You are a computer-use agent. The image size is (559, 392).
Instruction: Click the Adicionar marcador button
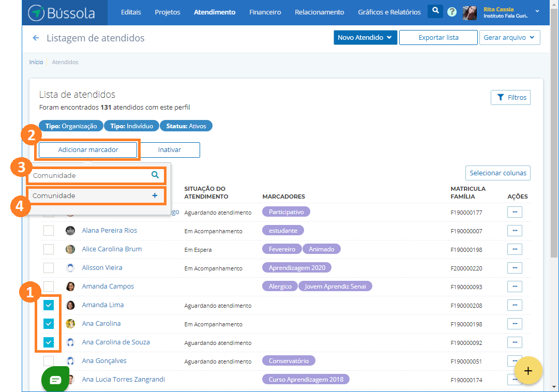click(x=88, y=150)
